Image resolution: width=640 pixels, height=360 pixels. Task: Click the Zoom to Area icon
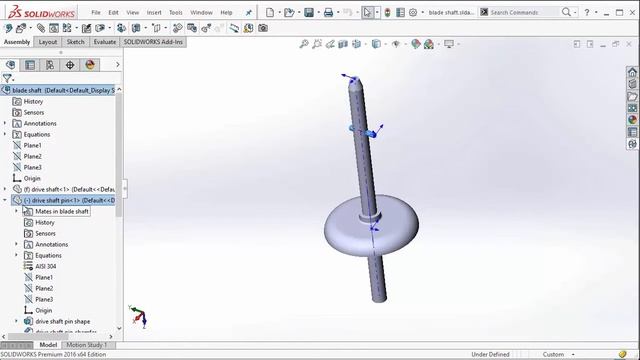(317, 44)
